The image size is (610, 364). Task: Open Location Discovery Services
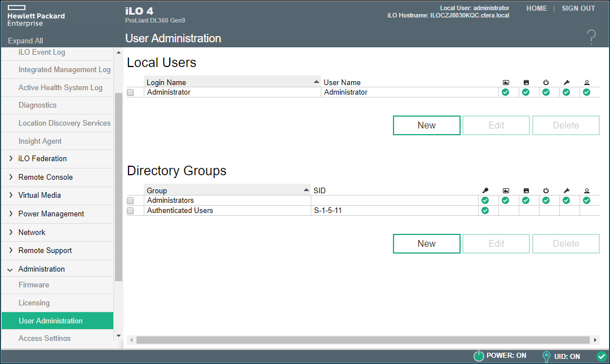click(x=65, y=123)
